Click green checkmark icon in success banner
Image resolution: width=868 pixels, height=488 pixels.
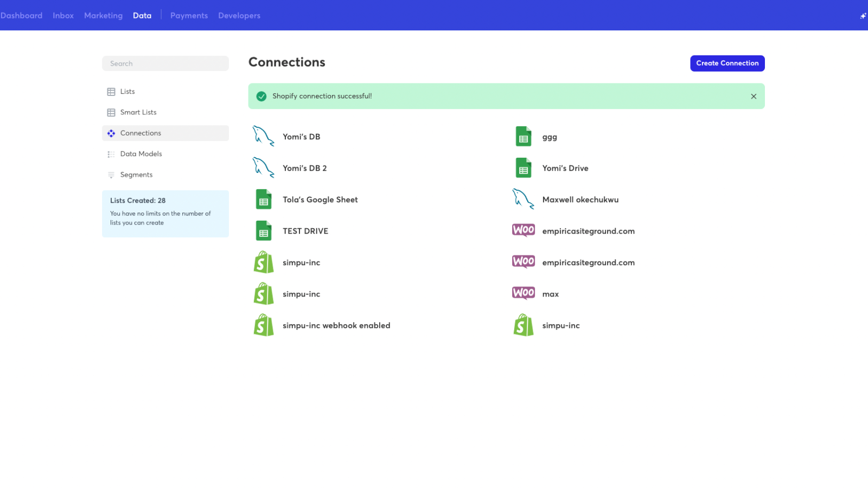(x=261, y=97)
